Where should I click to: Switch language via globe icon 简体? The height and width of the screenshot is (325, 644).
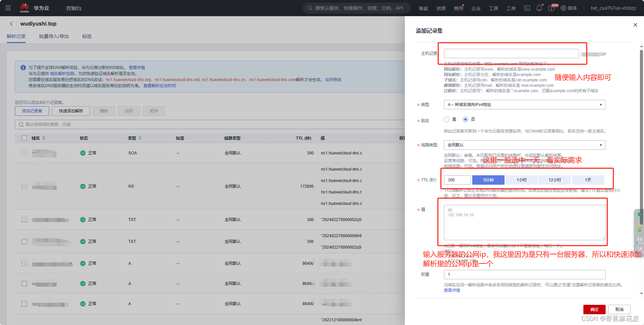tap(569, 8)
